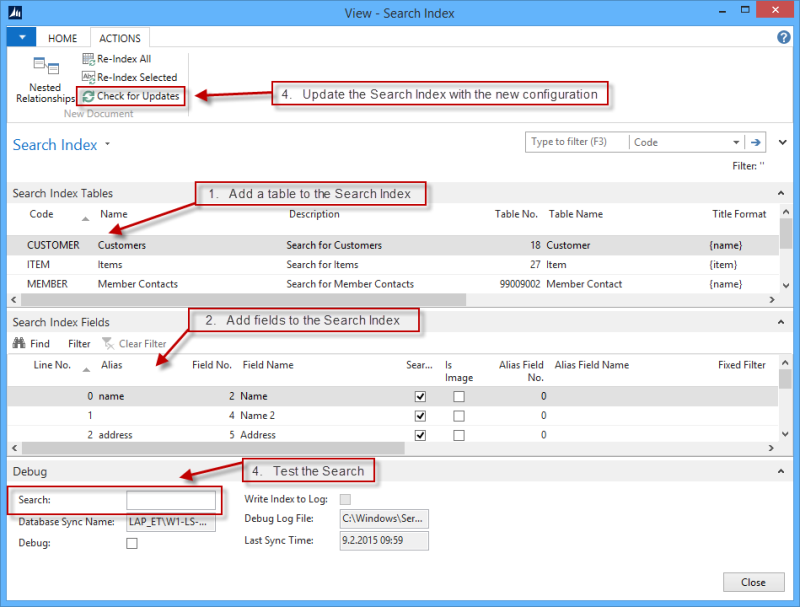Image resolution: width=800 pixels, height=607 pixels.
Task: Toggle Searchable checkbox for name row
Action: [420, 397]
